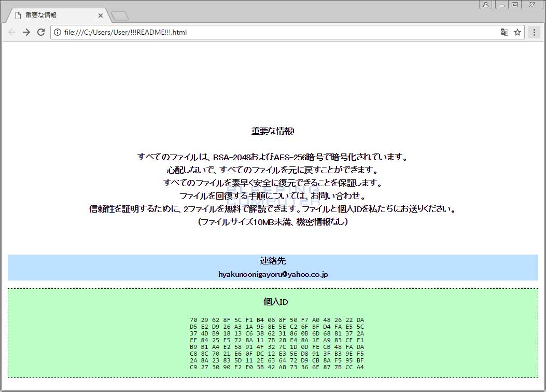Click the hex row starting with B9 B1 A4
The image size is (546, 392).
(277, 347)
